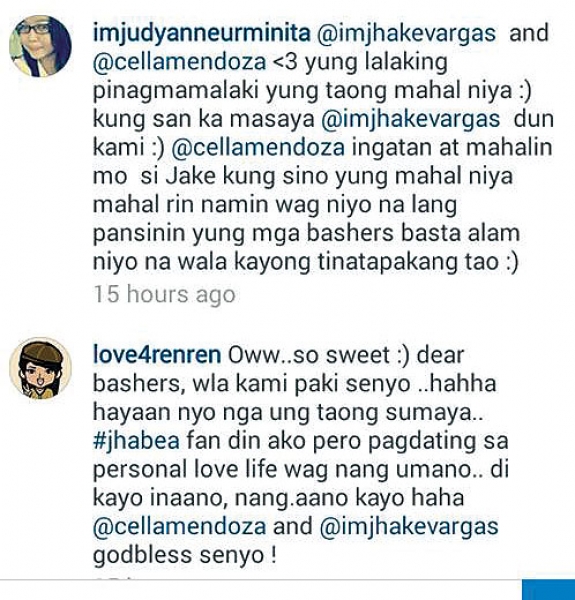
Task: Open the imjudyanneurminita username link
Action: tap(202, 33)
